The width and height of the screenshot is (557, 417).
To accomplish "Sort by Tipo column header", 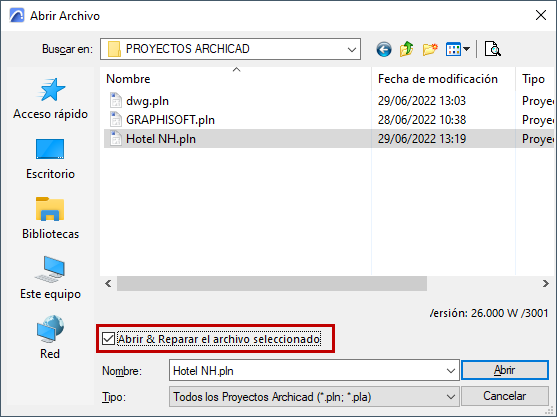I will 535,79.
